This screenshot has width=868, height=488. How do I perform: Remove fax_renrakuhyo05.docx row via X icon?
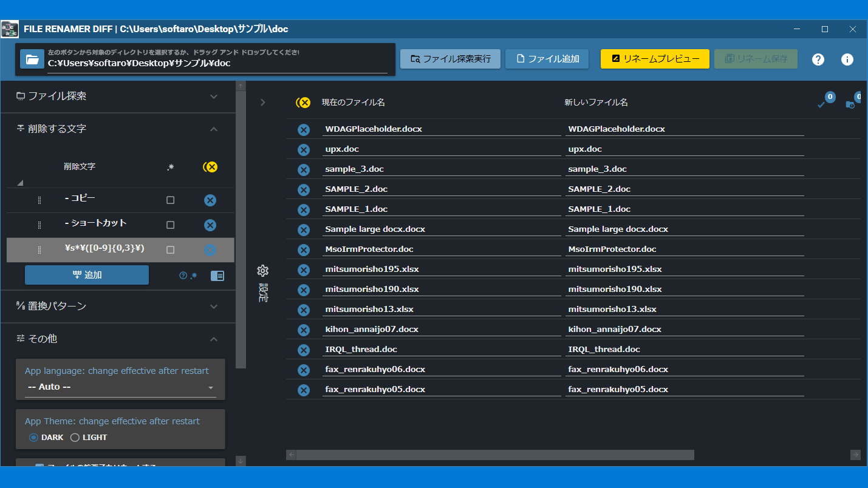[304, 390]
